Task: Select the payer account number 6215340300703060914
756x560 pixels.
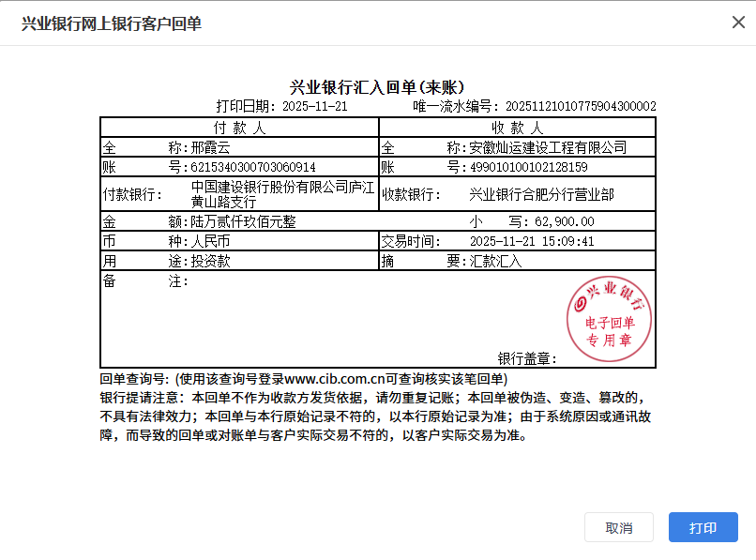Action: pyautogui.click(x=253, y=167)
